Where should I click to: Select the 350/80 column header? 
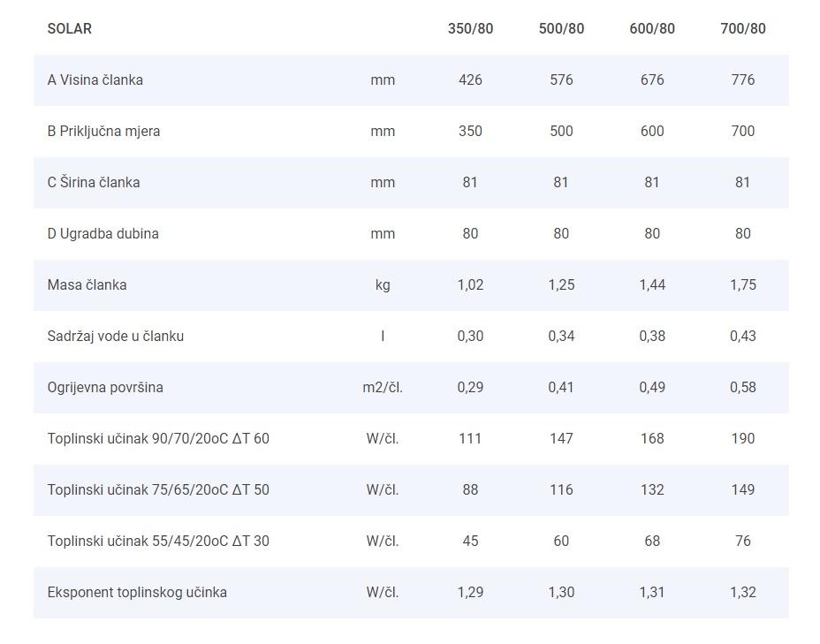tap(470, 28)
